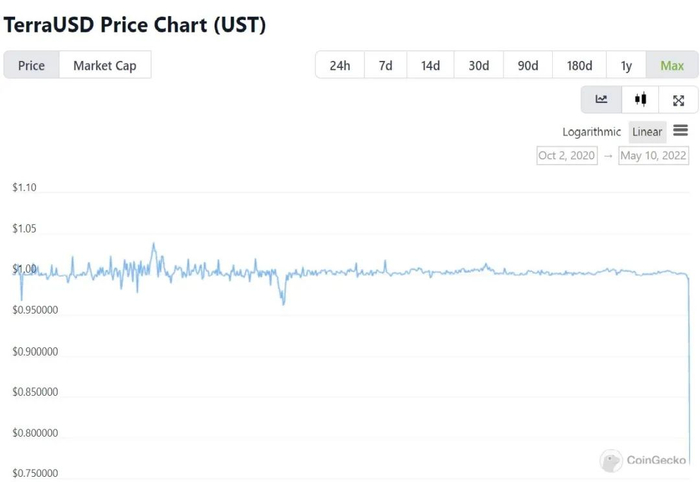Choose 30d time range

tap(478, 66)
